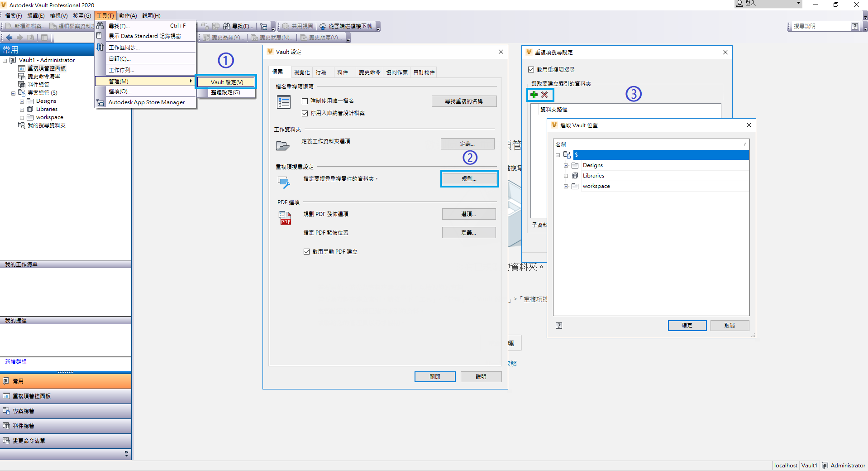Click the My Search Folders magnifier icon
This screenshot has width=868, height=471.
pyautogui.click(x=21, y=125)
